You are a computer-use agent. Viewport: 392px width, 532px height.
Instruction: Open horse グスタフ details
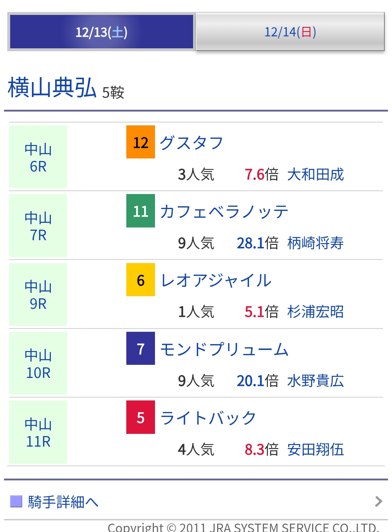click(x=191, y=143)
